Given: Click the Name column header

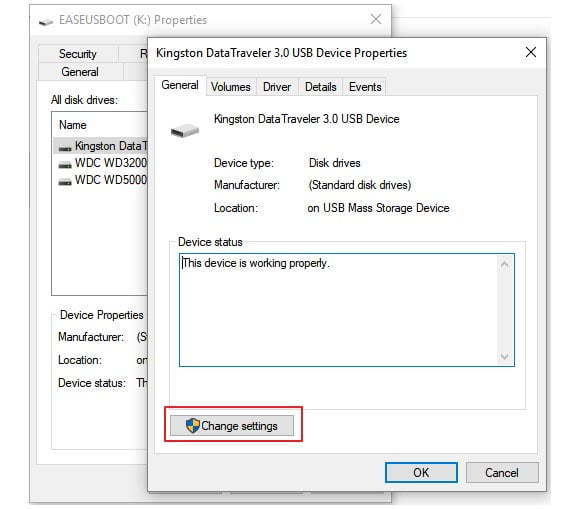Looking at the screenshot, I should click(x=73, y=125).
